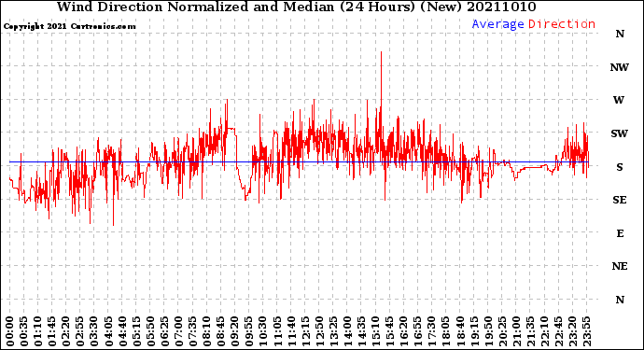Click the 21:00 time axis label
This screenshot has width=644, height=350.
coord(516,331)
